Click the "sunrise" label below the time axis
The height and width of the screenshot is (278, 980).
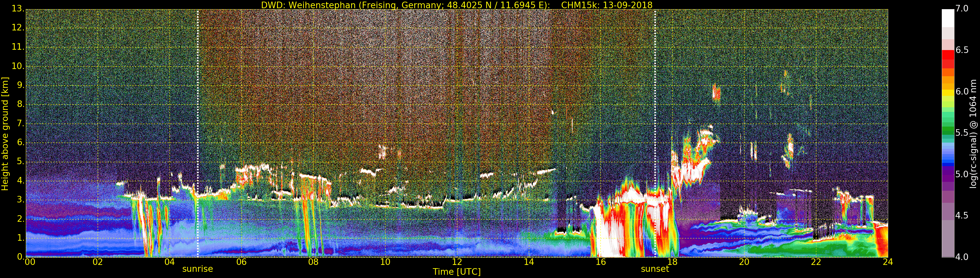197,269
